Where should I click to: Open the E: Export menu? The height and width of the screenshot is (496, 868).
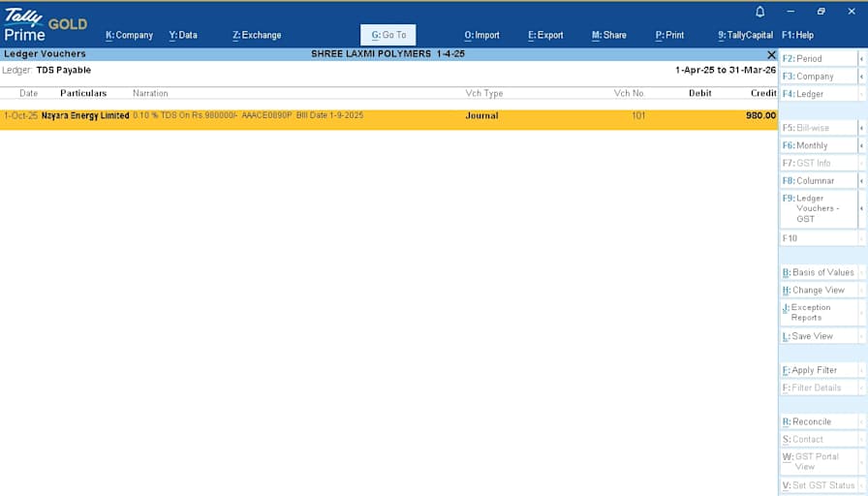545,35
